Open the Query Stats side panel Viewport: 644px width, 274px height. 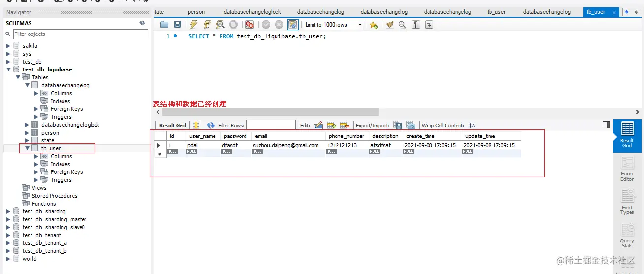point(627,236)
